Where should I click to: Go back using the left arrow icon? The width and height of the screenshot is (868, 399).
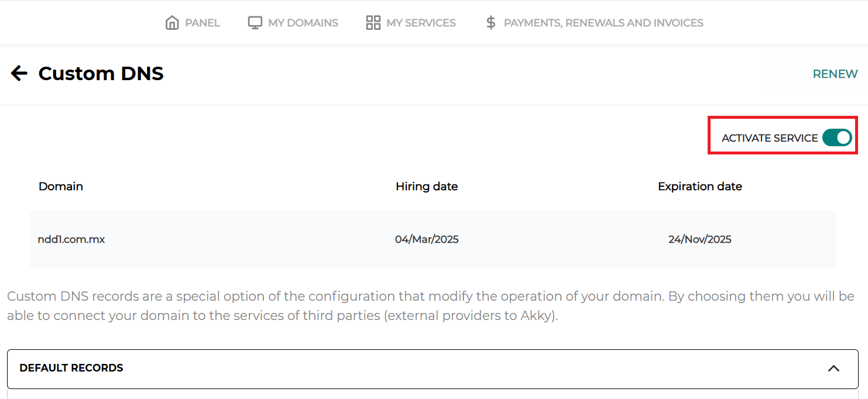(x=19, y=73)
